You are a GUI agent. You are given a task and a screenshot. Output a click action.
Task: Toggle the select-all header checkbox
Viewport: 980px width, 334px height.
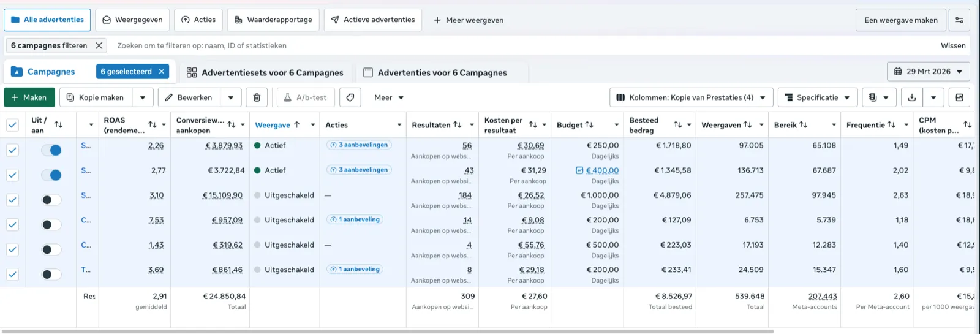pos(12,125)
